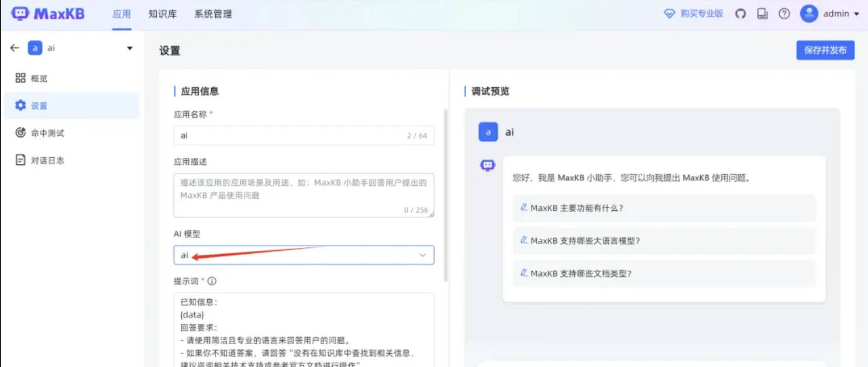Open the 系统管理 tab
Image resolution: width=868 pixels, height=367 pixels.
coord(213,14)
